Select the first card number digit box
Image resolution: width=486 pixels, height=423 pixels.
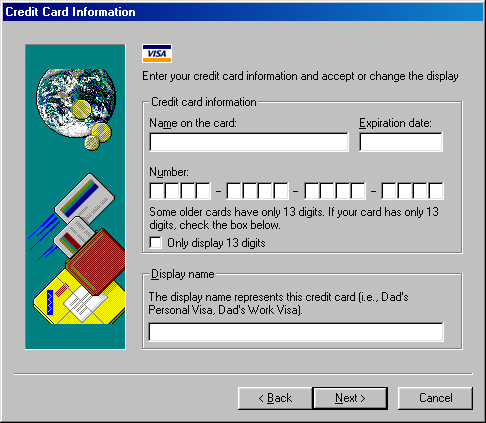tap(157, 191)
